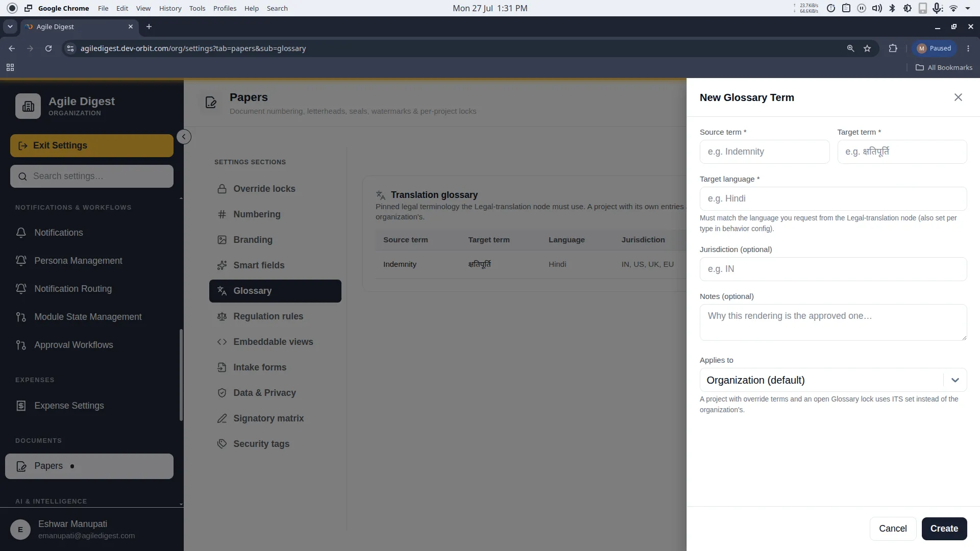Close the New Glossary Term panel
This screenshot has height=551, width=980.
pyautogui.click(x=958, y=97)
